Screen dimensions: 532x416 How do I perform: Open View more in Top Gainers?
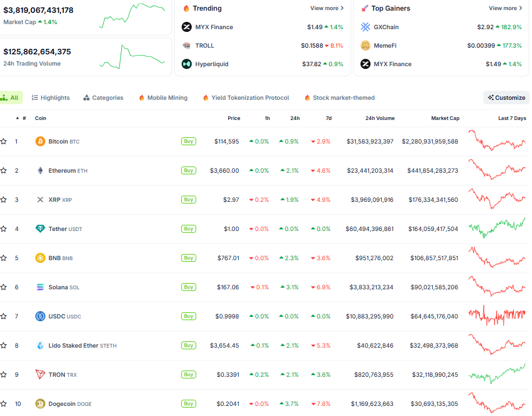[x=505, y=8]
